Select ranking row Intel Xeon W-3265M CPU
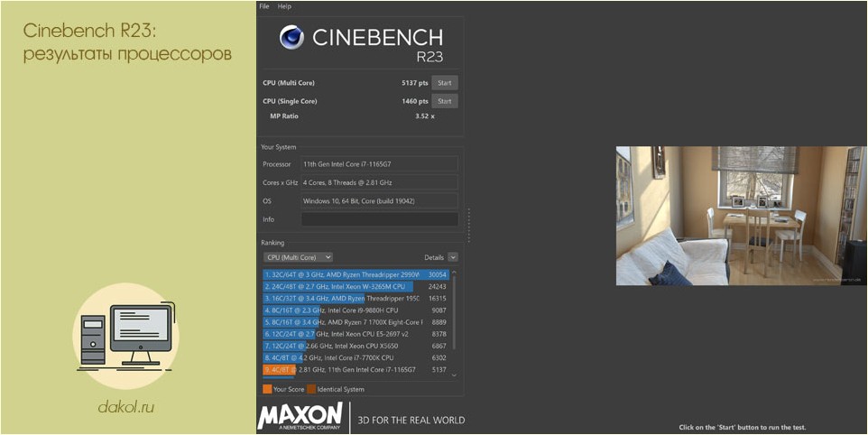 point(356,287)
